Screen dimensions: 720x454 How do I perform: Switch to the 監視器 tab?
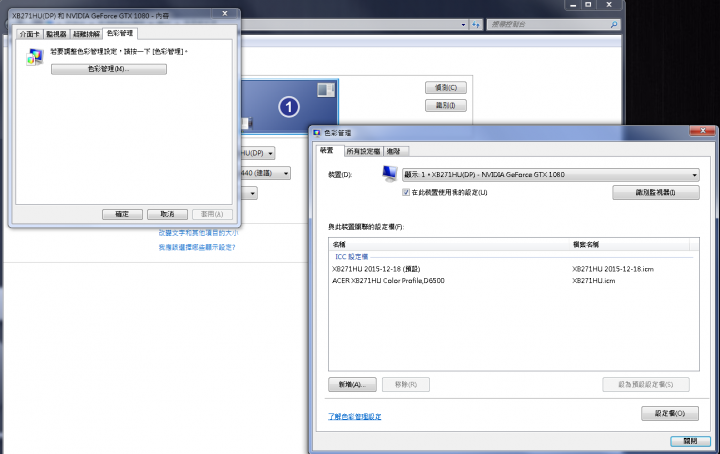[x=56, y=34]
